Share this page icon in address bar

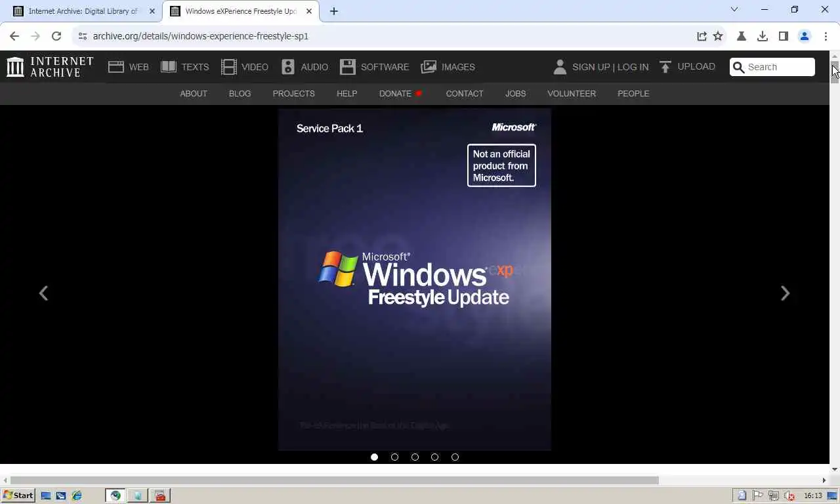pos(702,36)
